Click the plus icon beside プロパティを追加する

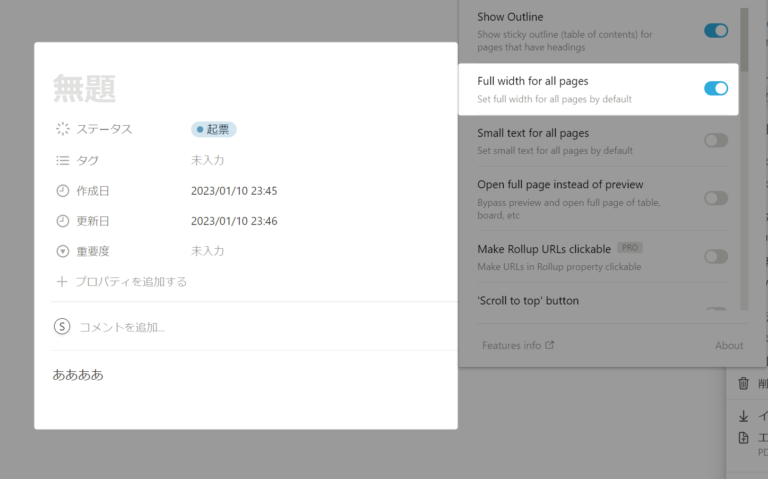pyautogui.click(x=63, y=282)
